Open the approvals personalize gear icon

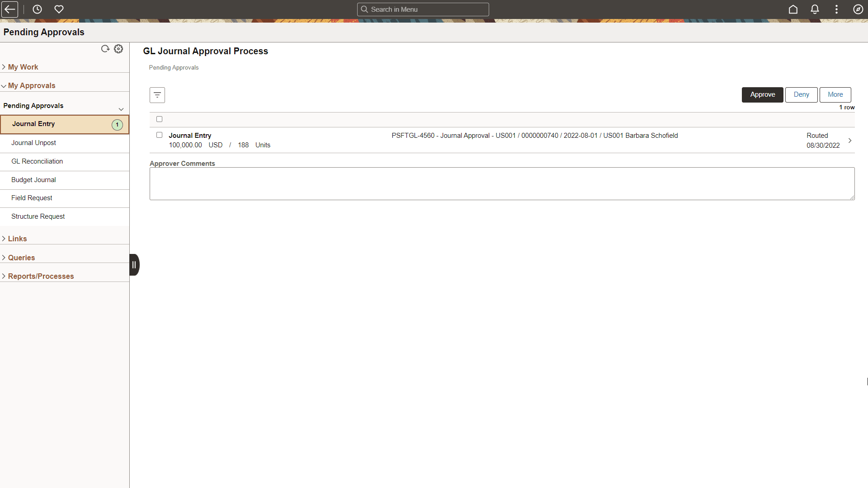pos(118,49)
